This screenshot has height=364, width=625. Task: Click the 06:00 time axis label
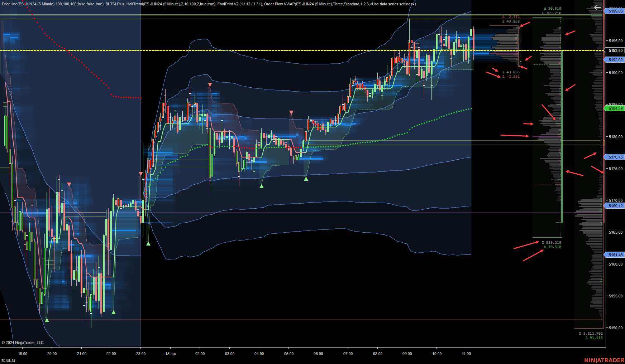318,354
